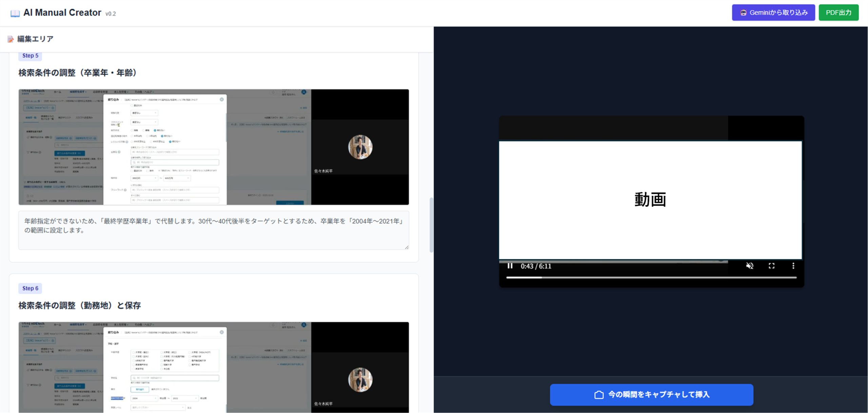The image size is (868, 413).
Task: Capture current moment and insert
Action: coord(651,395)
